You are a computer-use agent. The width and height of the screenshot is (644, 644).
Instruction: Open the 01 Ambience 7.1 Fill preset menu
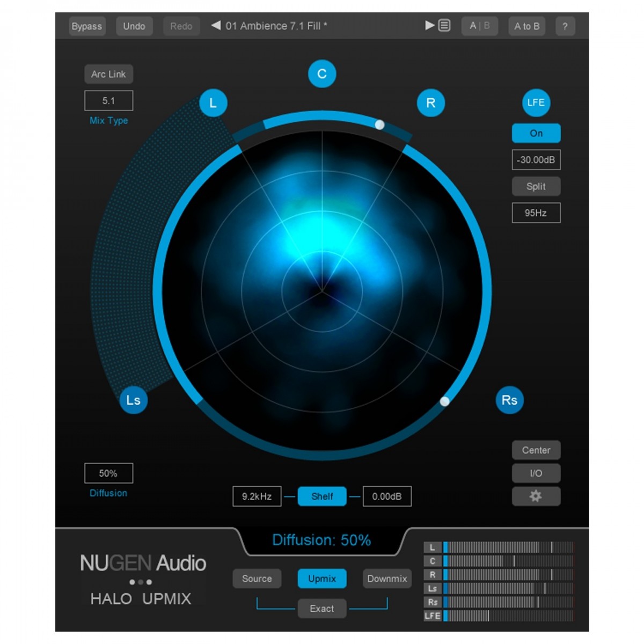click(x=276, y=26)
